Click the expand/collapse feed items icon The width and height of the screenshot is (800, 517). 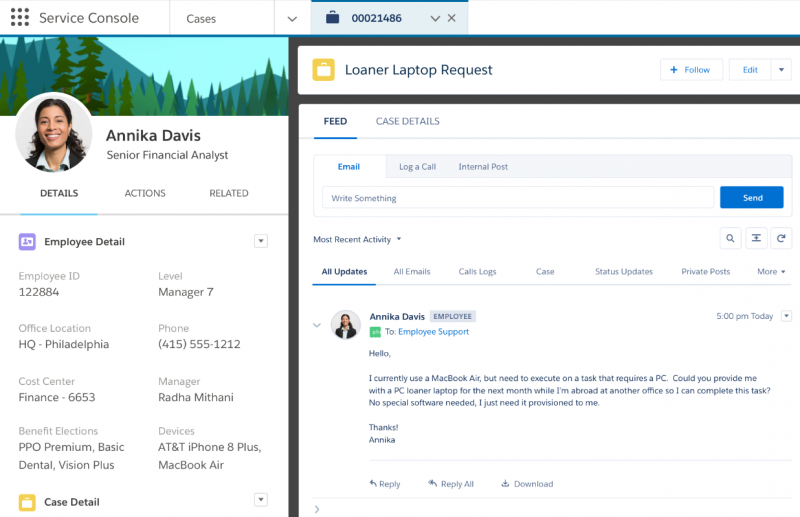[x=756, y=238]
